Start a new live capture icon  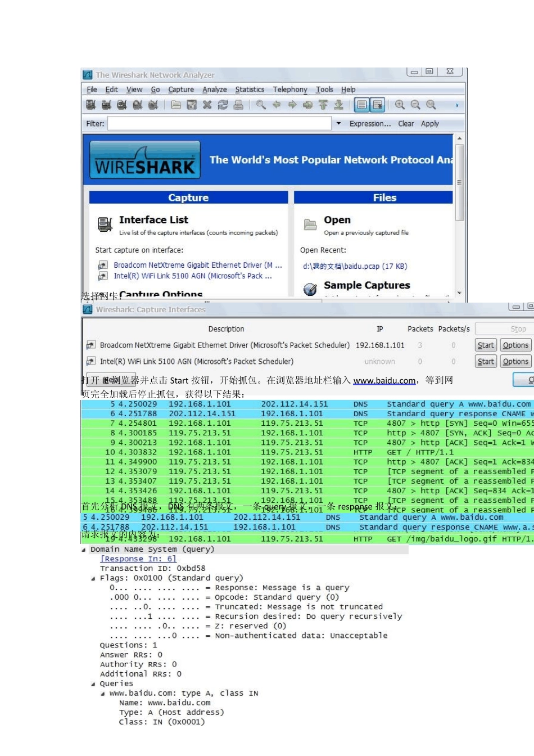[x=122, y=105]
